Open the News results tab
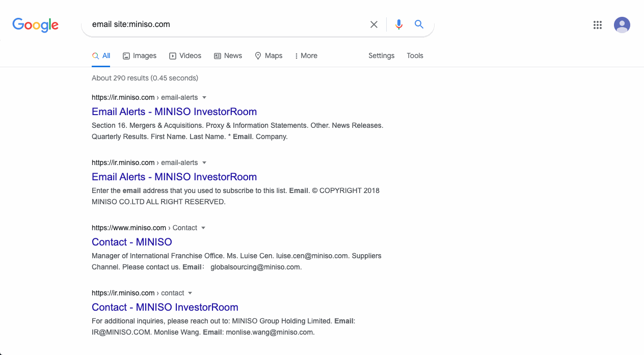Viewport: 644px width, 355px height. [x=228, y=56]
